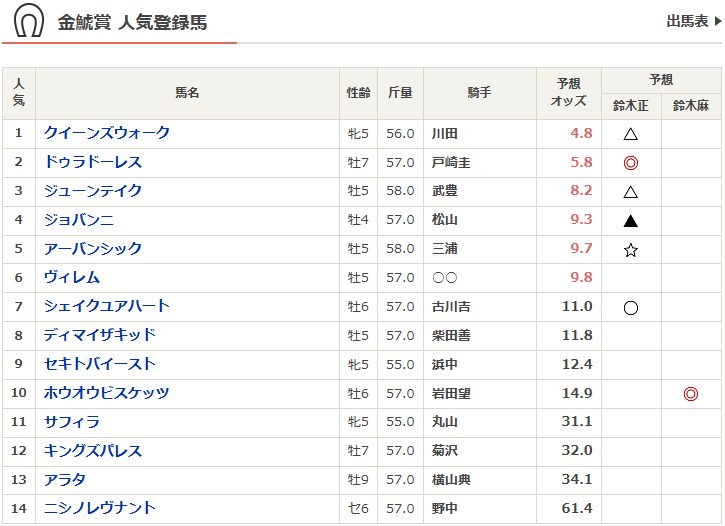Click red double-circle for ホウオウビスケッツ
725x526 pixels.
[x=690, y=394]
